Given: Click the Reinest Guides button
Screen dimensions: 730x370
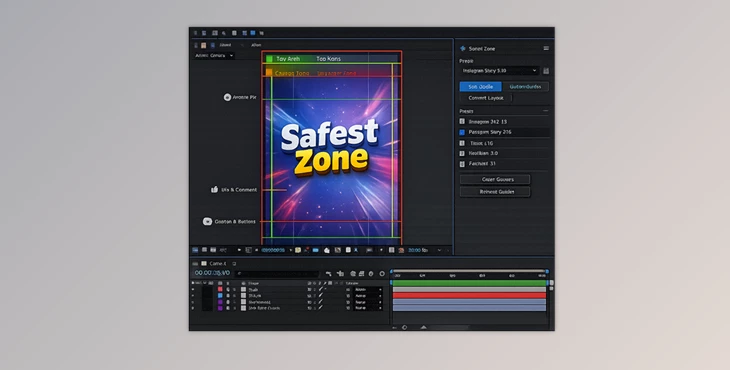Looking at the screenshot, I should point(495,192).
